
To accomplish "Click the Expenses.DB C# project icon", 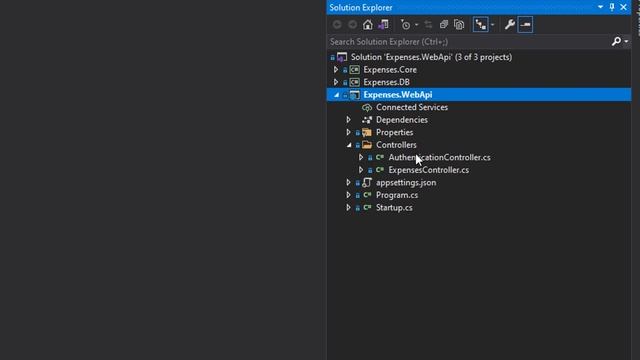I will point(355,82).
